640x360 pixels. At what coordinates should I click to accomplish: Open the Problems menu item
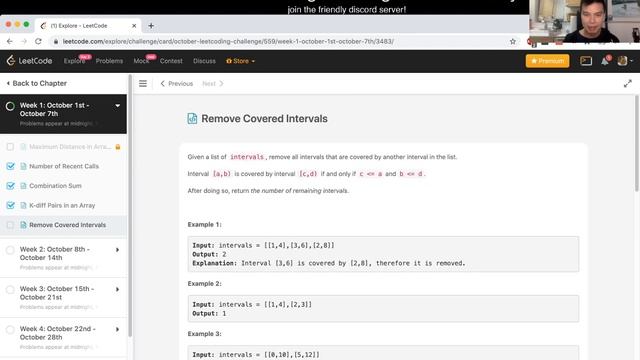[109, 61]
